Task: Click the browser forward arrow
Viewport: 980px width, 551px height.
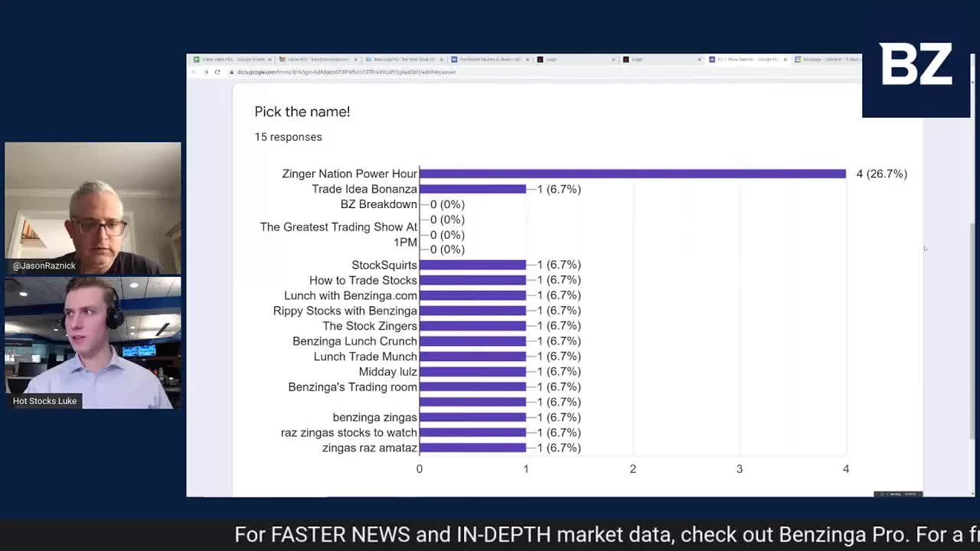Action: pyautogui.click(x=205, y=72)
